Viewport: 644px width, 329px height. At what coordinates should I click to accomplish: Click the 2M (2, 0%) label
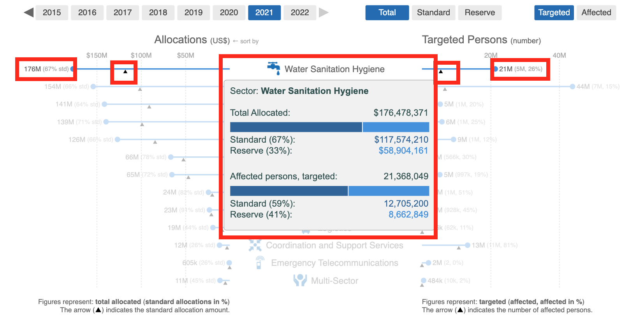point(448,263)
